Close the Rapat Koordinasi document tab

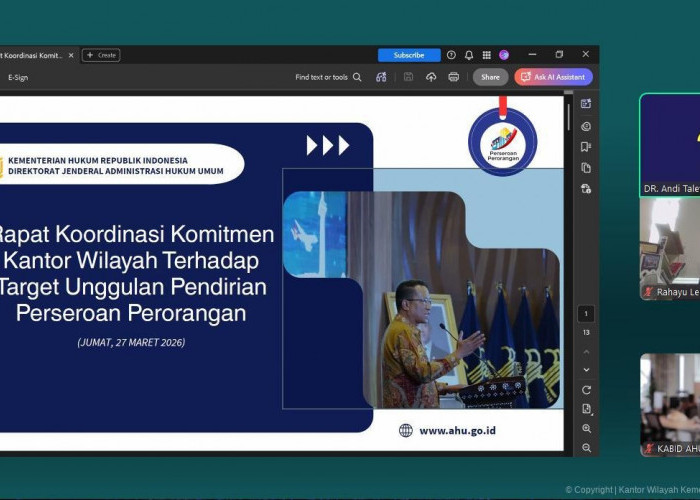71,55
